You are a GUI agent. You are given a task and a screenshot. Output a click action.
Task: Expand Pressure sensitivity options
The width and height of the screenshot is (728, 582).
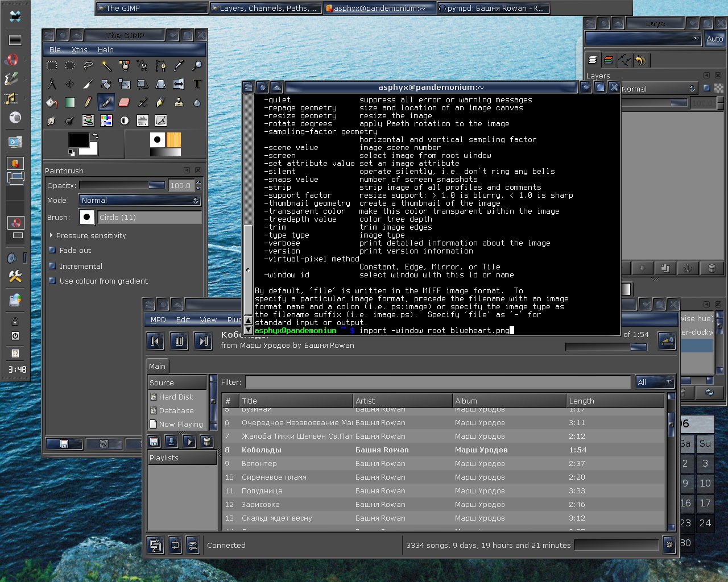click(x=51, y=235)
